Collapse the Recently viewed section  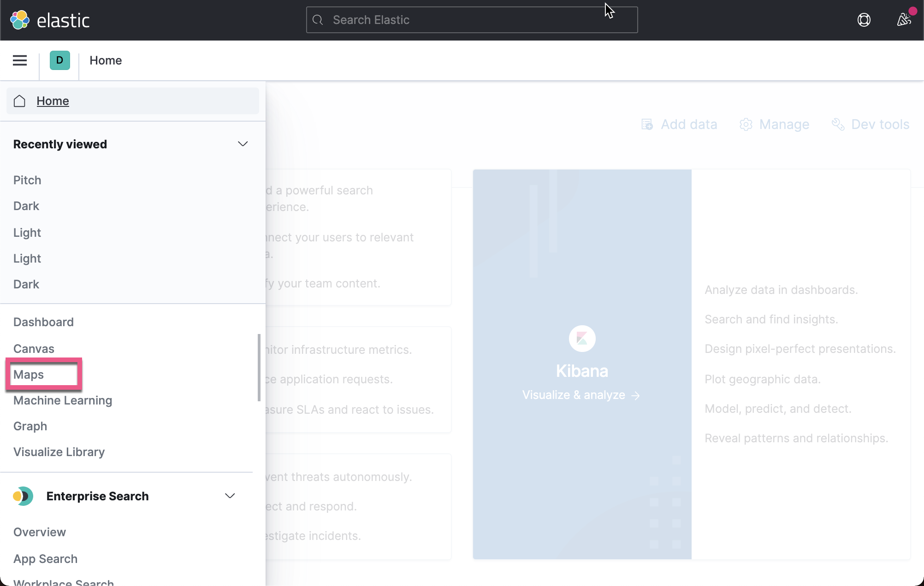(243, 144)
